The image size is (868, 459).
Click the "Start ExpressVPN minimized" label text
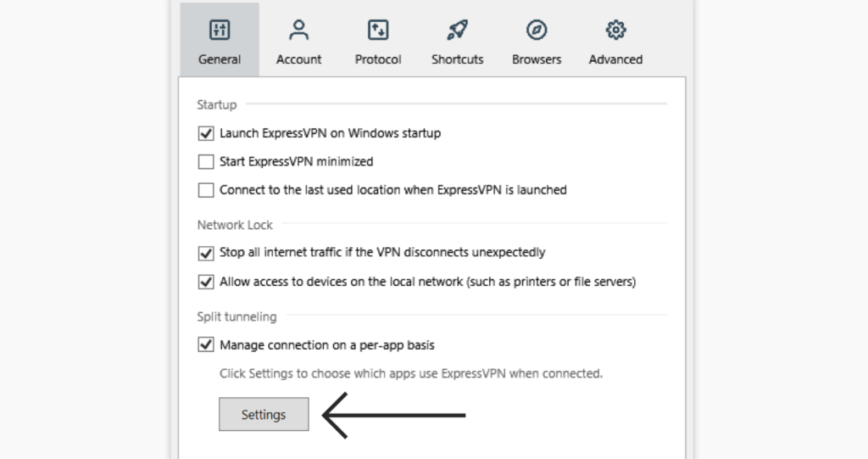(x=296, y=161)
